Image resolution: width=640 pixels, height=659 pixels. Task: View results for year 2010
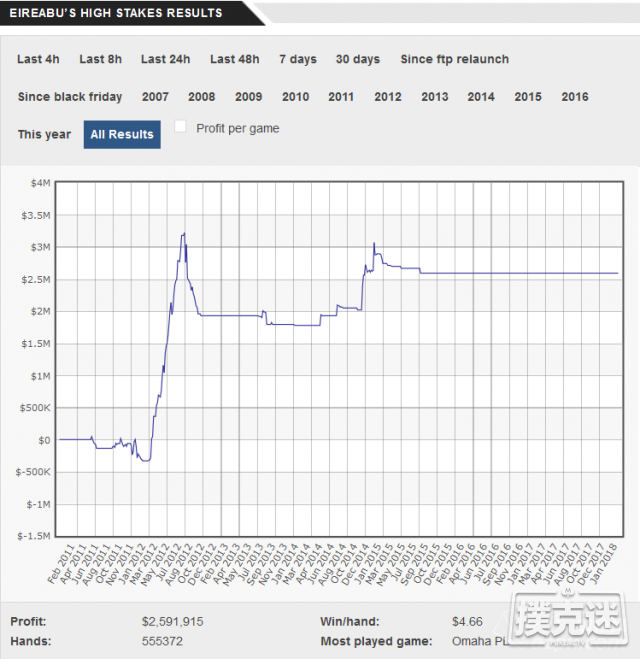[295, 97]
